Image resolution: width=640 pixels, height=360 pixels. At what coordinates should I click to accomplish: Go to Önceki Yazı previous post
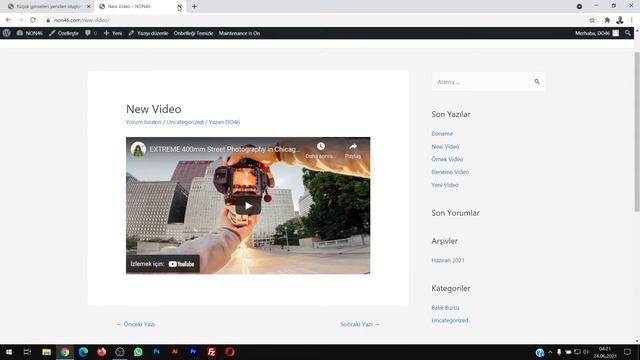136,324
